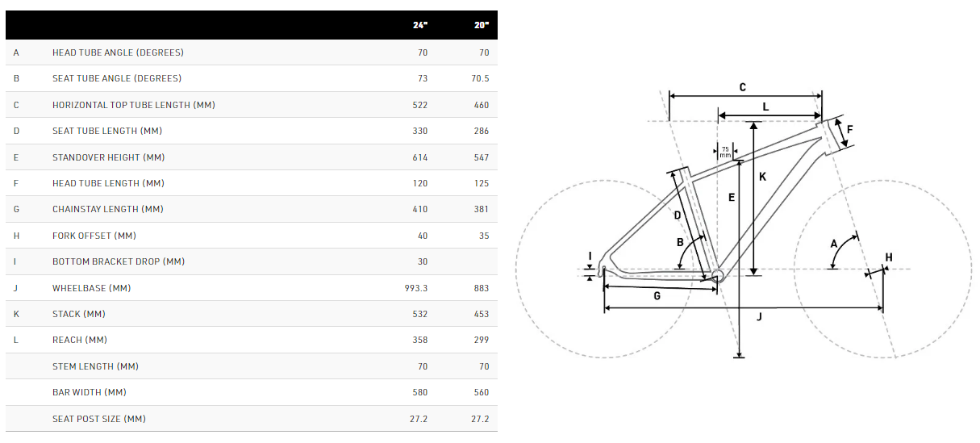Click the I label left of rear dropout

tap(590, 257)
